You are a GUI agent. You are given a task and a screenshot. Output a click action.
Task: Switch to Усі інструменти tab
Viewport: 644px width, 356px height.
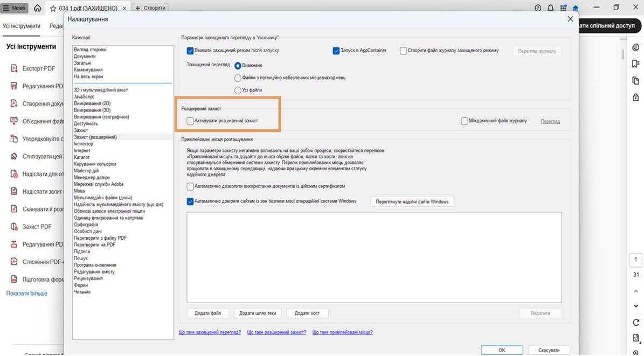click(22, 26)
